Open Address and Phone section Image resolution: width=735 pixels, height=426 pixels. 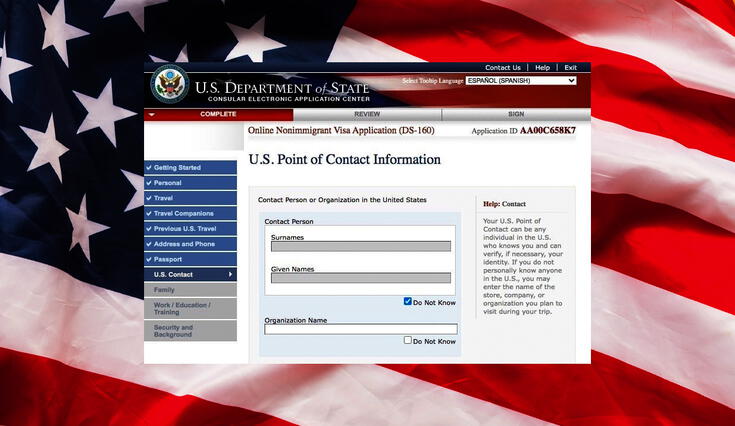coord(190,244)
